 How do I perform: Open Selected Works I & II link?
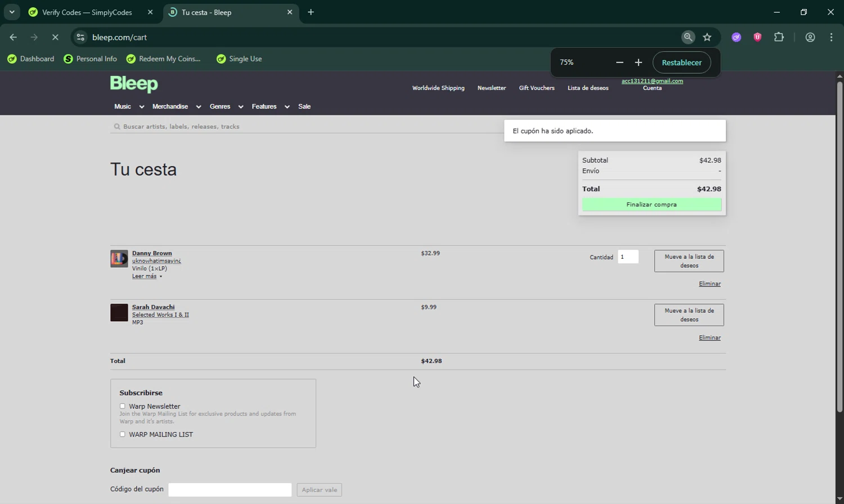(x=160, y=315)
